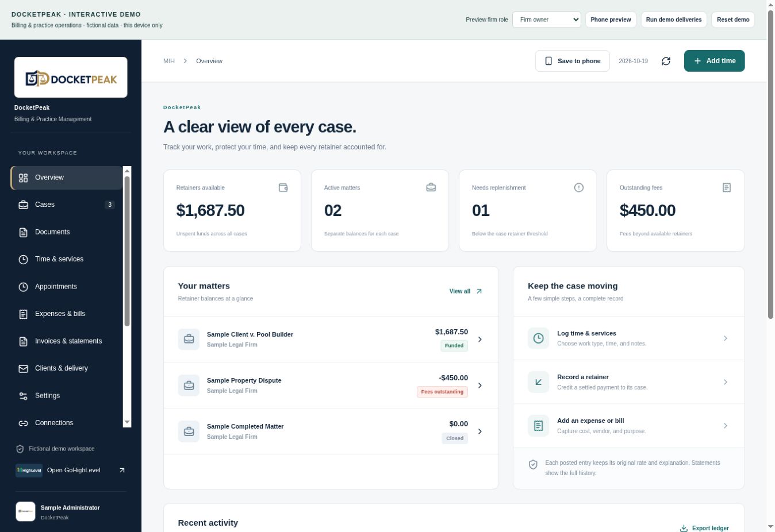Screen dimensions: 775x532
Task: Click the external arrow beside Open GoHighLevel
Action: (x=122, y=470)
